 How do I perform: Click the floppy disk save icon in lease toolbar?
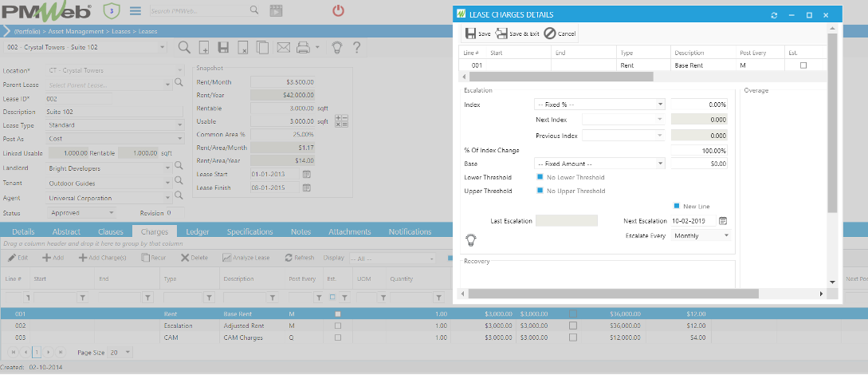pyautogui.click(x=223, y=48)
